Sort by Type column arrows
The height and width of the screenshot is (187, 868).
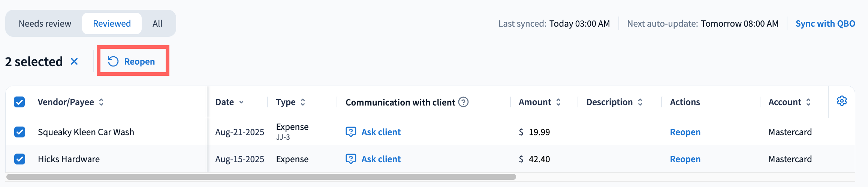(303, 102)
